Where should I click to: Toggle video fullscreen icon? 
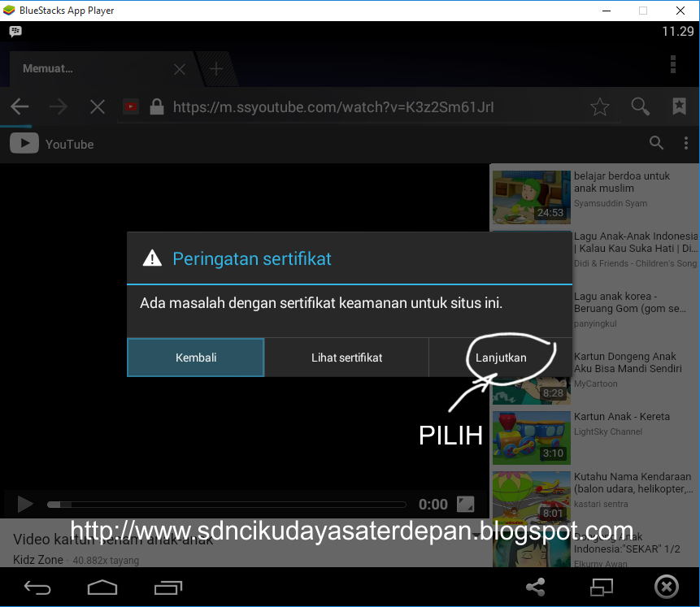pyautogui.click(x=465, y=505)
